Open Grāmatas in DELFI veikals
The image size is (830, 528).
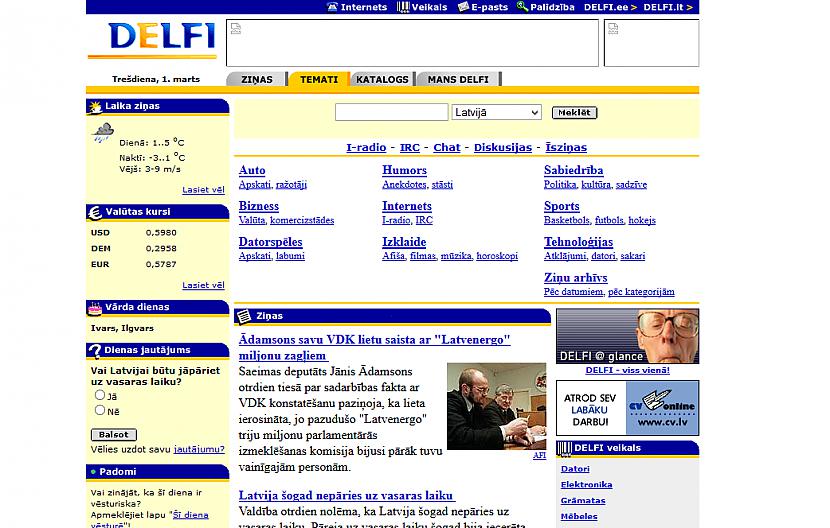583,500
